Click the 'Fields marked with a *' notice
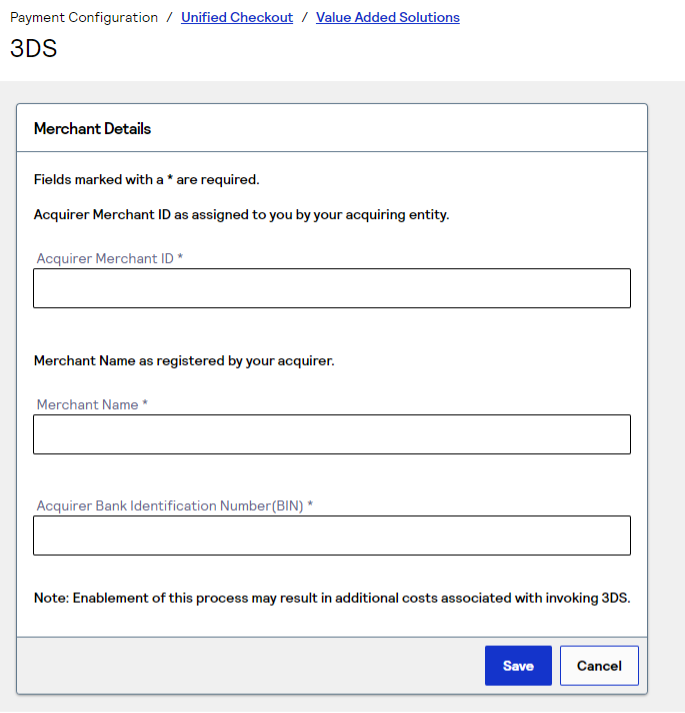Image resolution: width=685 pixels, height=713 pixels. click(x=146, y=180)
